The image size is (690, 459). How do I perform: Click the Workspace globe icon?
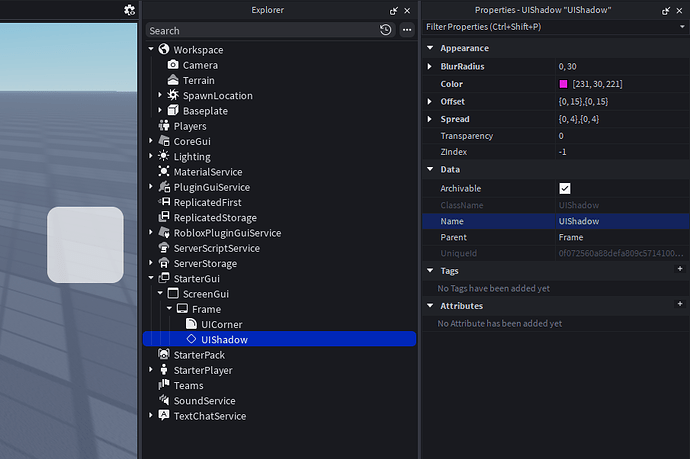[164, 49]
